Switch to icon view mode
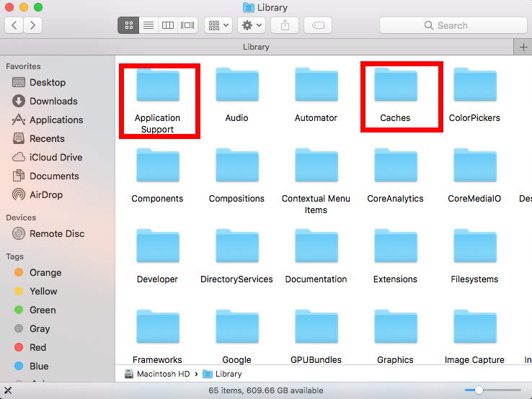 [128, 25]
